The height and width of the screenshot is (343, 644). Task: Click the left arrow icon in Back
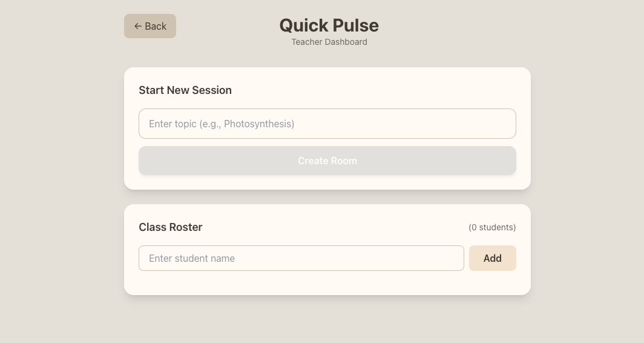pyautogui.click(x=138, y=26)
